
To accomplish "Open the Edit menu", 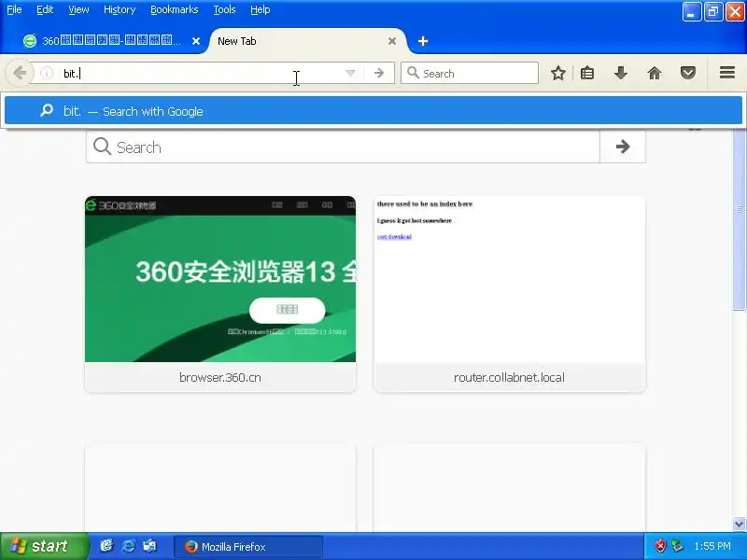I will coord(45,9).
